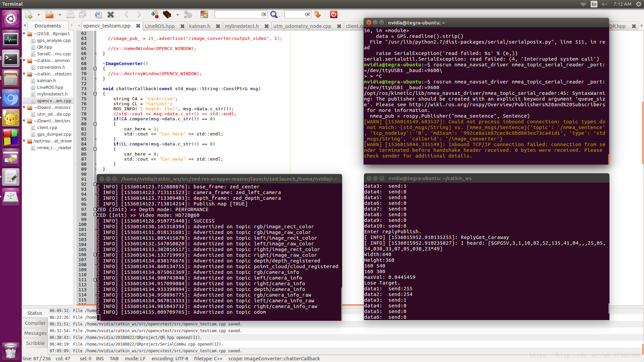644x362 pixels.
Task: Open the color chooser icon
Action: (x=204, y=14)
